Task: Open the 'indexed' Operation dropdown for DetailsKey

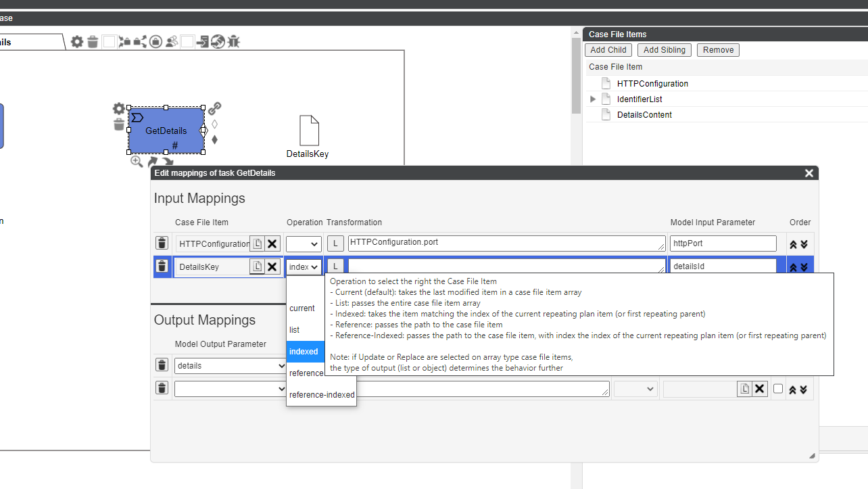Action: (x=304, y=266)
